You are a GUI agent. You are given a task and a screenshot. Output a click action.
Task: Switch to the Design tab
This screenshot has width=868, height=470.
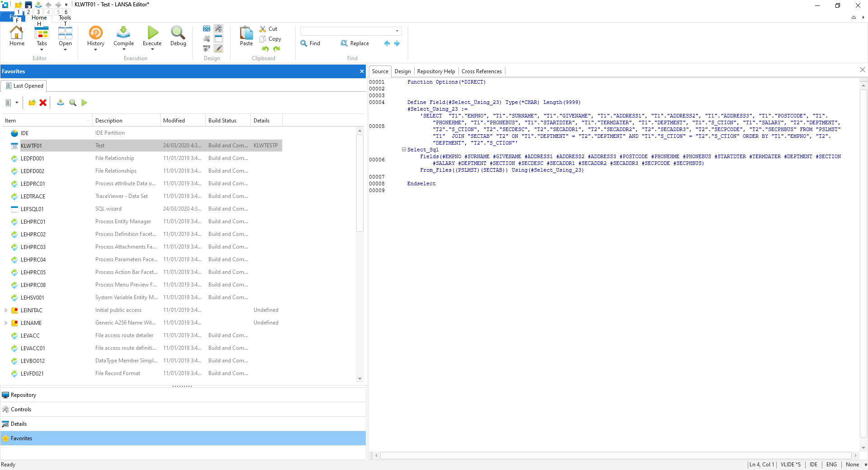[x=402, y=71]
